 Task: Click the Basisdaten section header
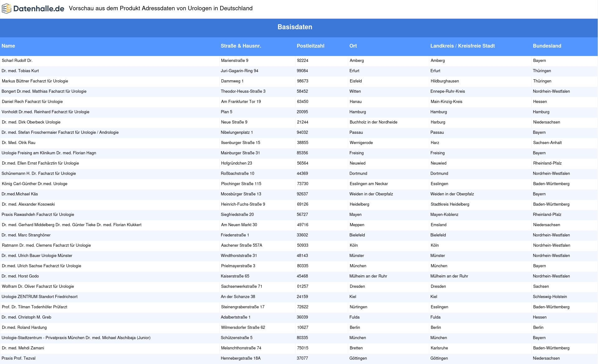295,27
